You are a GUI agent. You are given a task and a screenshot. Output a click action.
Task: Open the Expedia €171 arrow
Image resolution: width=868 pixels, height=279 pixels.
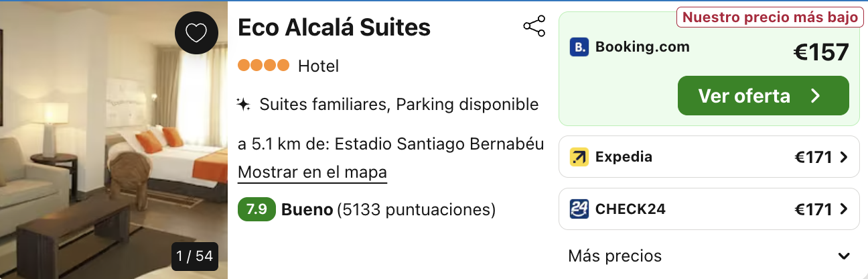[843, 157]
